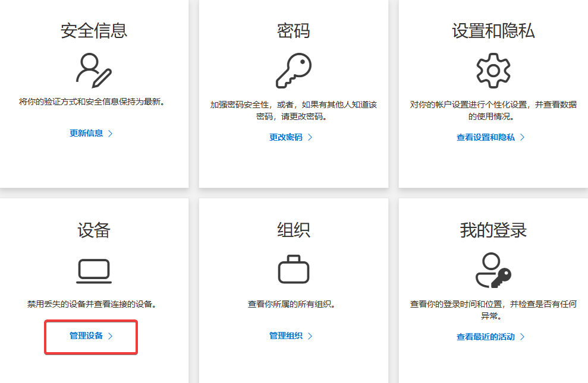Click the 管理组织 link
Image resolution: width=588 pixels, height=383 pixels.
[x=287, y=335]
